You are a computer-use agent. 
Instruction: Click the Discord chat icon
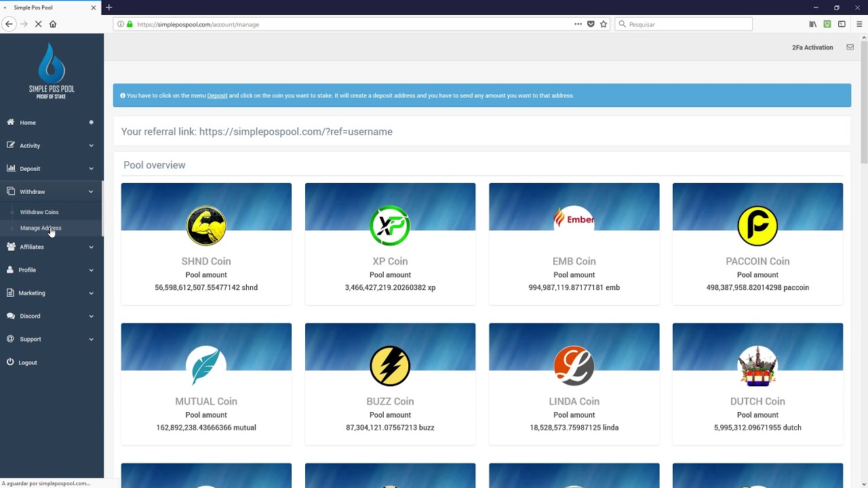tap(10, 316)
